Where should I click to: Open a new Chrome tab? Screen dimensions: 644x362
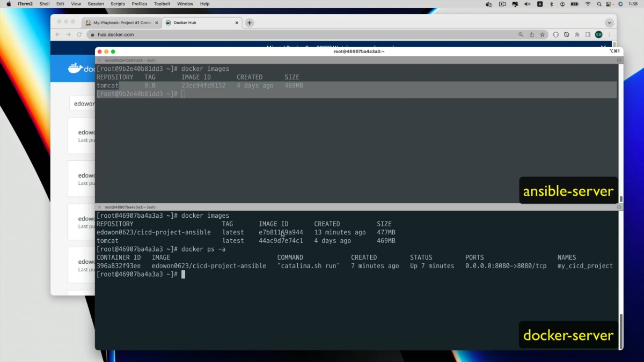tap(250, 23)
